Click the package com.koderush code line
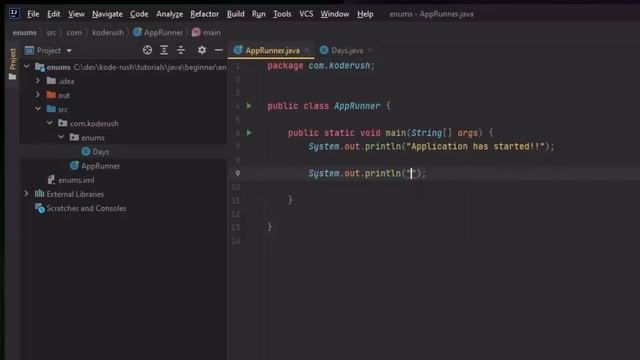 coord(321,65)
